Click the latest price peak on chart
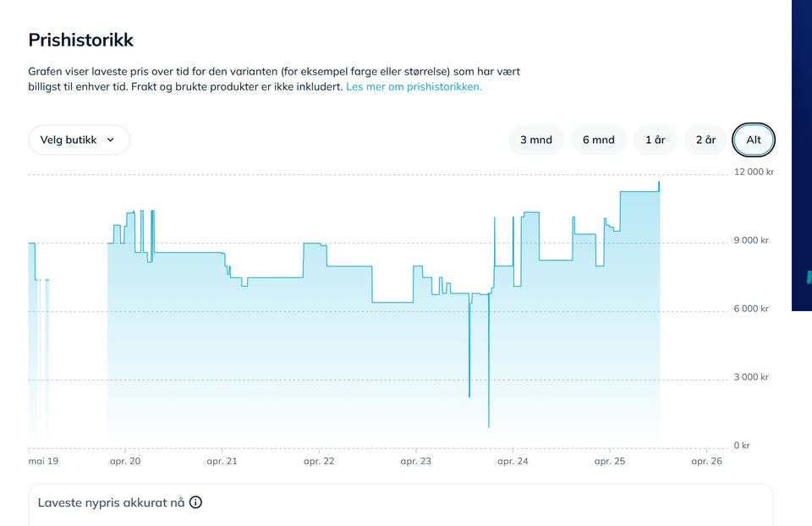Viewport: 812px width, 526px height. (659, 184)
